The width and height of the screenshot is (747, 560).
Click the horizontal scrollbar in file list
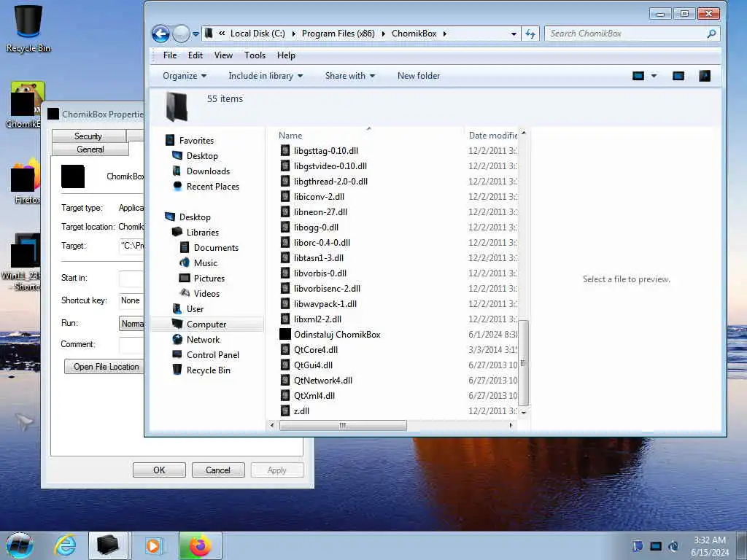(343, 425)
